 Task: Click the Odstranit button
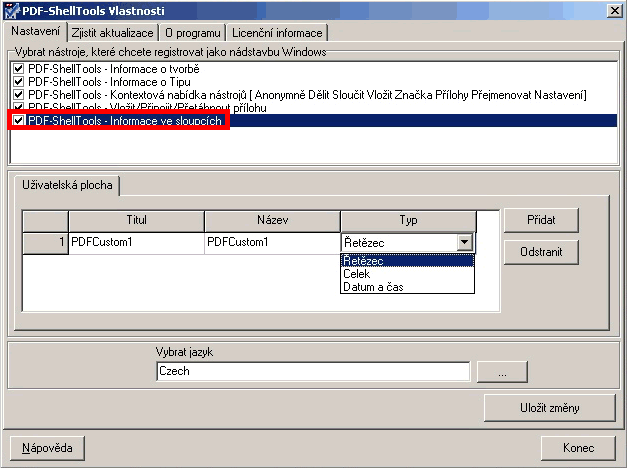coord(540,252)
